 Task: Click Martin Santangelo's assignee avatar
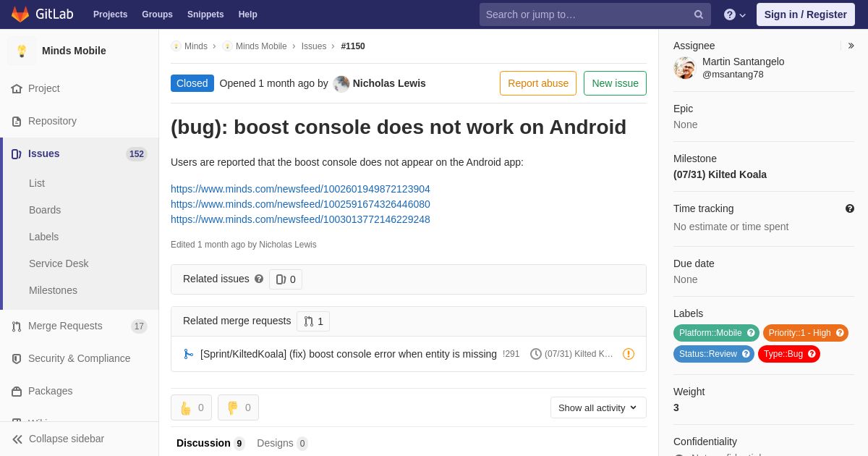click(684, 68)
